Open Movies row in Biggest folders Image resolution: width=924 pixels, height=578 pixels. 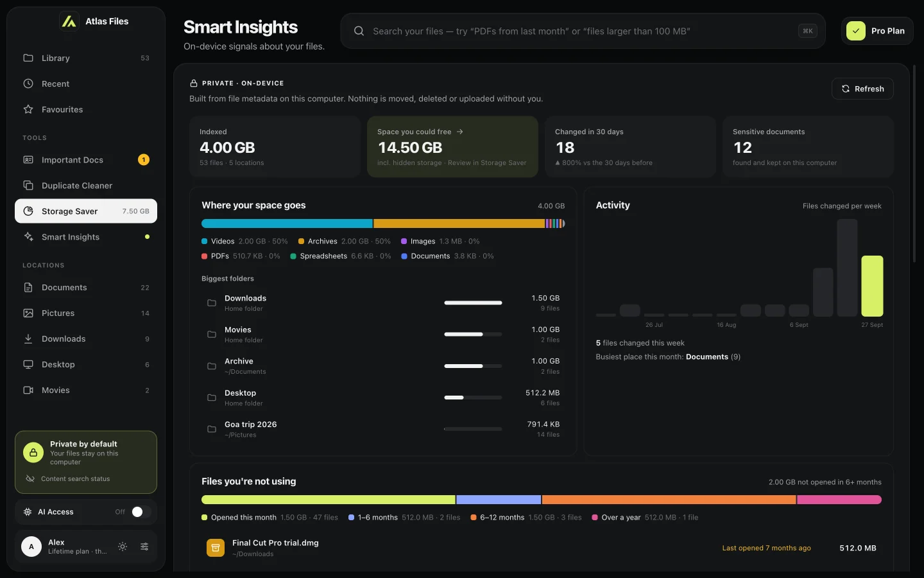point(383,334)
